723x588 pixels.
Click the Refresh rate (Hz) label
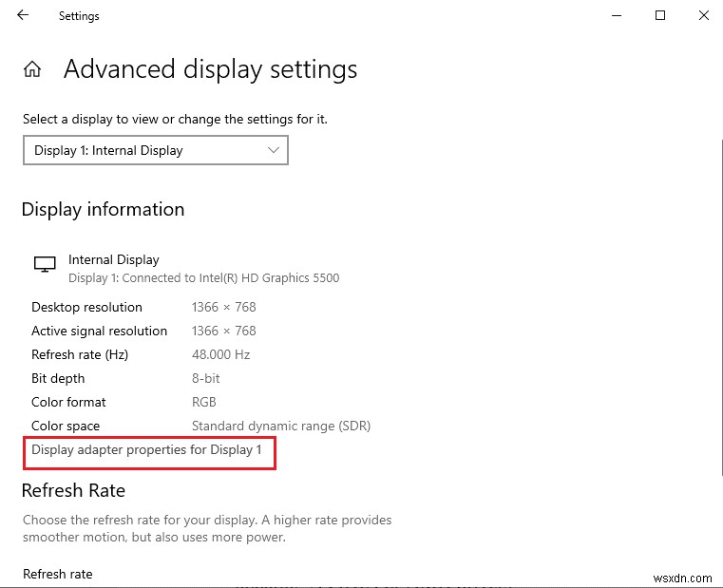pyautogui.click(x=80, y=354)
